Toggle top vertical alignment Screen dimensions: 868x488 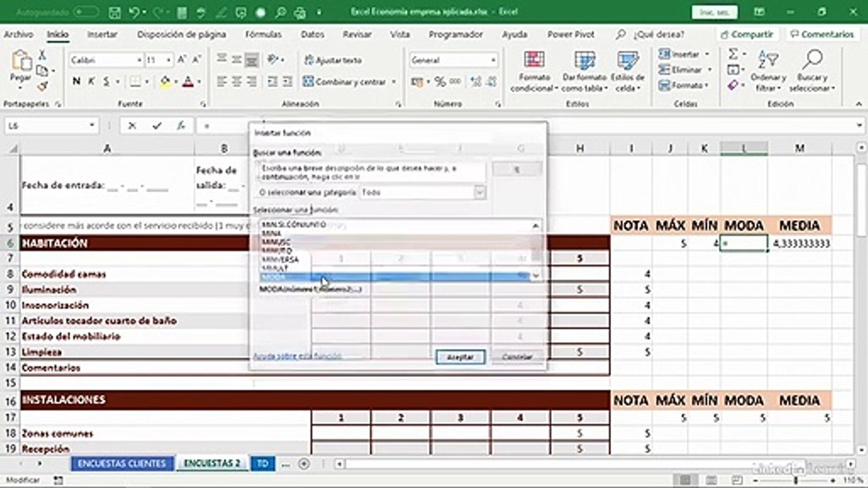(222, 60)
